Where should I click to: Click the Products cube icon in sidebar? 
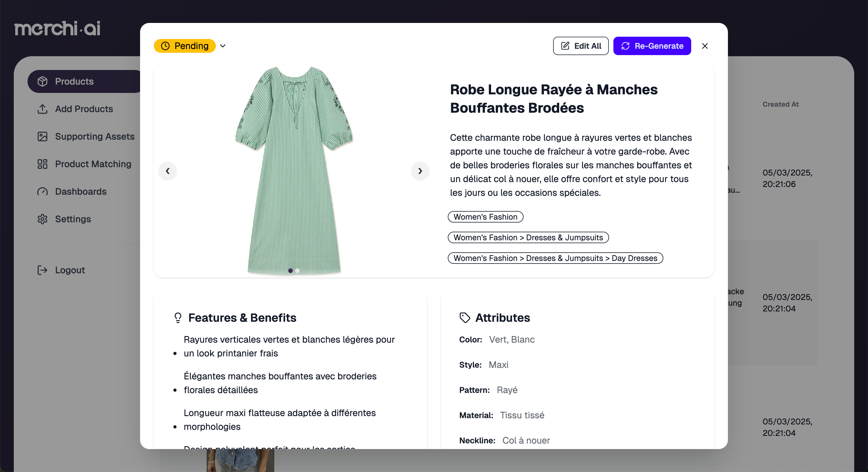coord(42,81)
